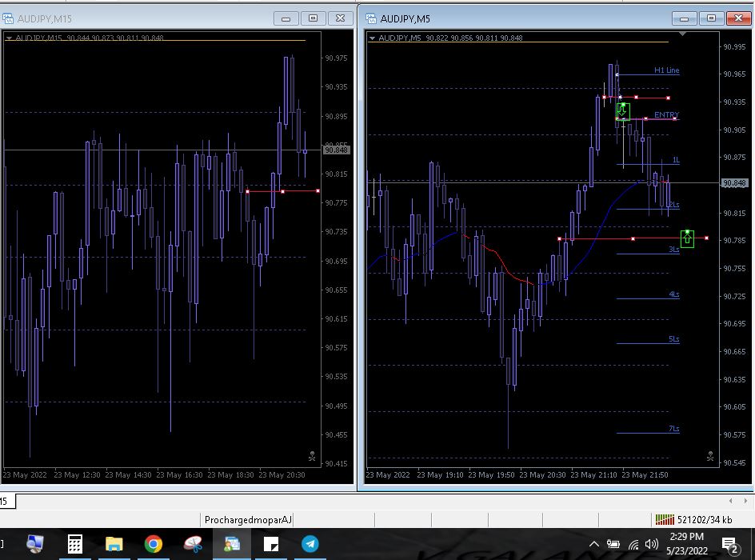Close the AUDJPY,M15 chart window
The height and width of the screenshot is (560, 755).
tap(340, 18)
